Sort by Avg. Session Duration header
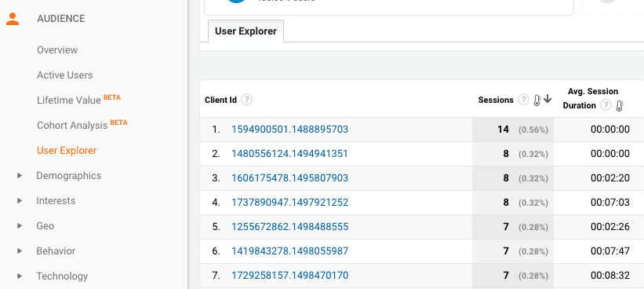The height and width of the screenshot is (289, 644). coord(591,98)
